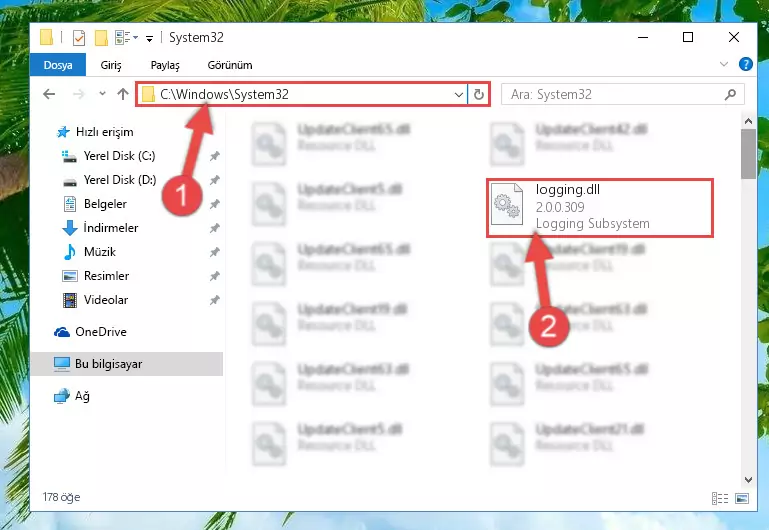Switch to the Paylaş ribbon tab

[x=165, y=65]
